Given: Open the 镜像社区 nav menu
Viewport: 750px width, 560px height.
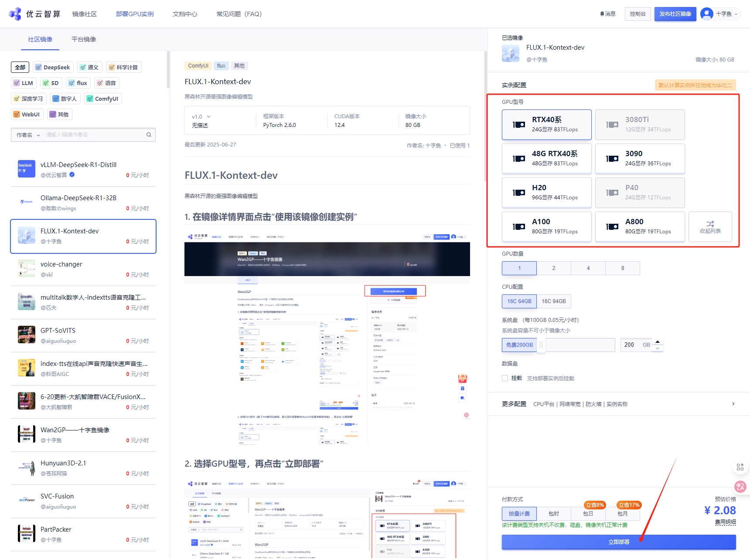Looking at the screenshot, I should tap(85, 14).
